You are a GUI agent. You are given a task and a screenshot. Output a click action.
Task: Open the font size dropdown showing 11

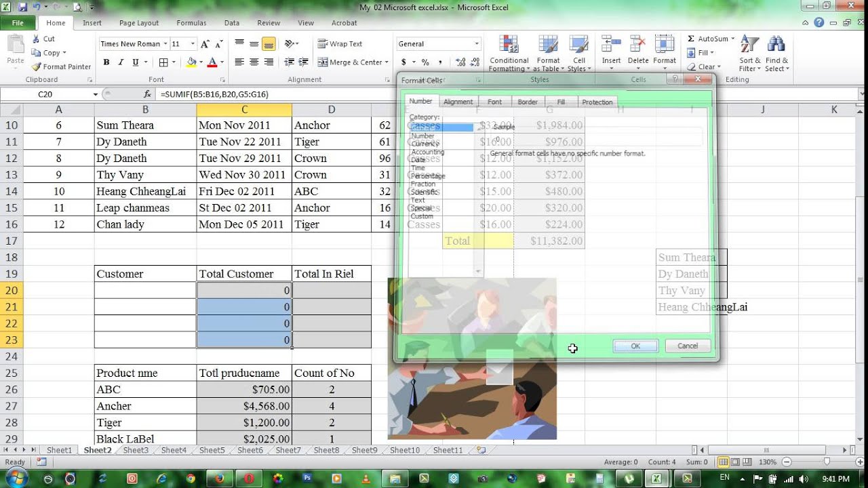tap(193, 44)
